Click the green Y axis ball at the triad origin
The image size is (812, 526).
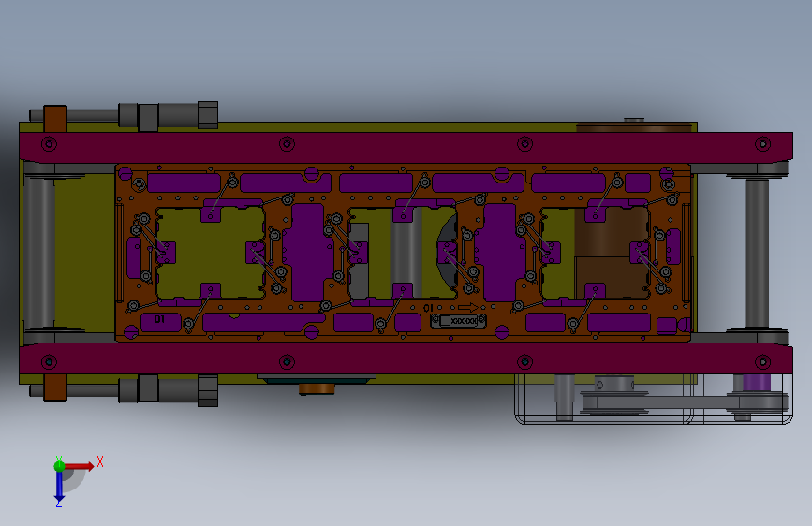(x=60, y=466)
